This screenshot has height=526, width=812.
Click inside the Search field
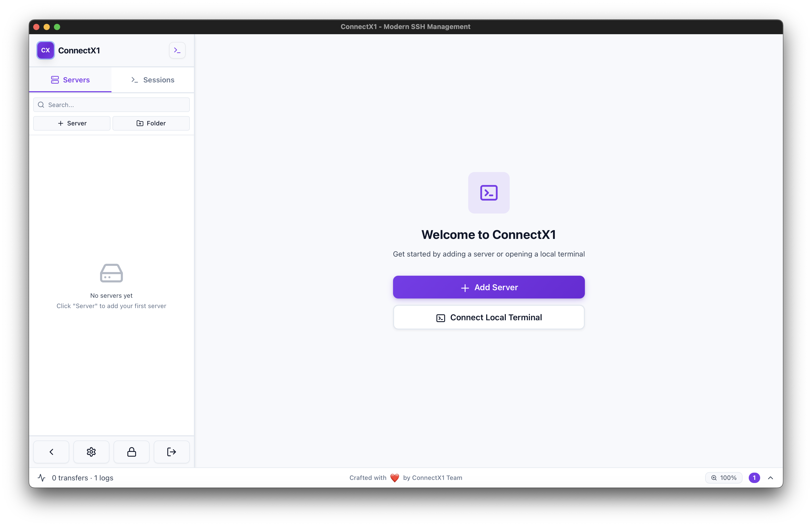point(111,105)
